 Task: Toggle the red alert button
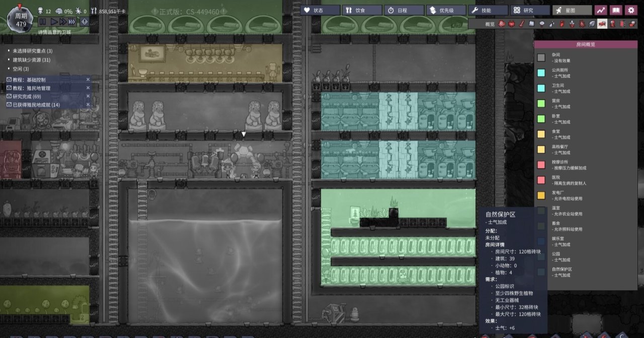point(84,22)
